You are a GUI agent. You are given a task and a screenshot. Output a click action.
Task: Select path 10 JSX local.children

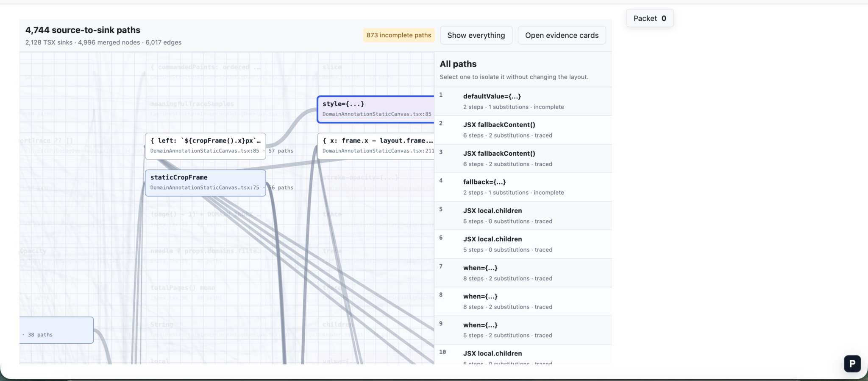(x=523, y=355)
